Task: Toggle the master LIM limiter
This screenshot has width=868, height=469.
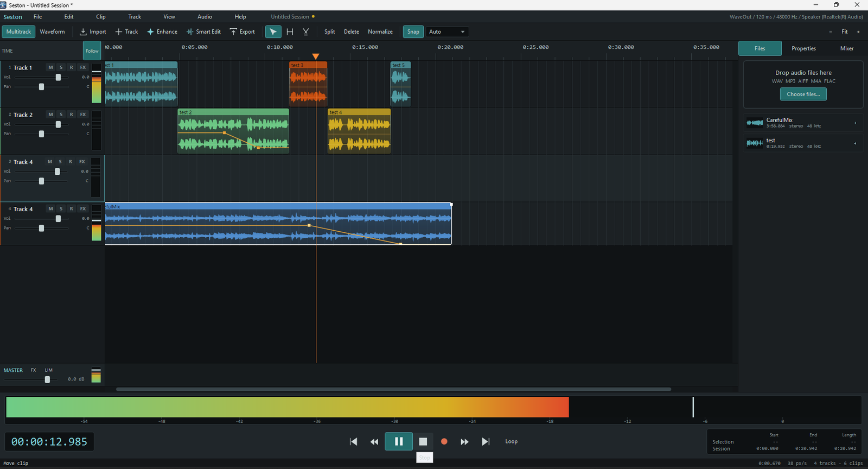Action: point(49,370)
